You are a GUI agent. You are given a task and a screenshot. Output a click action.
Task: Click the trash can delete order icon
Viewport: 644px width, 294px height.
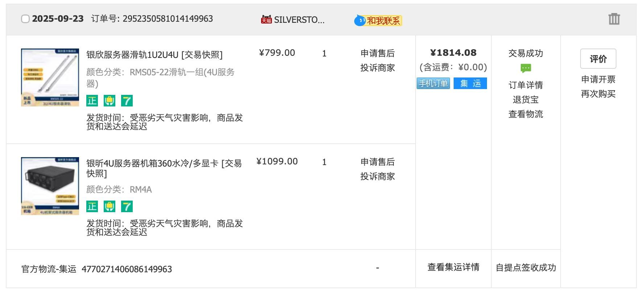[614, 19]
